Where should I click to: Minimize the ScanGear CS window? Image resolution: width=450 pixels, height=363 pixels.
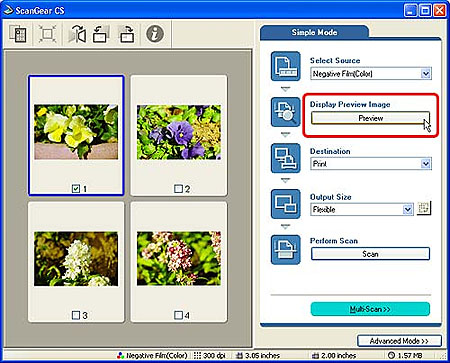[x=410, y=11]
